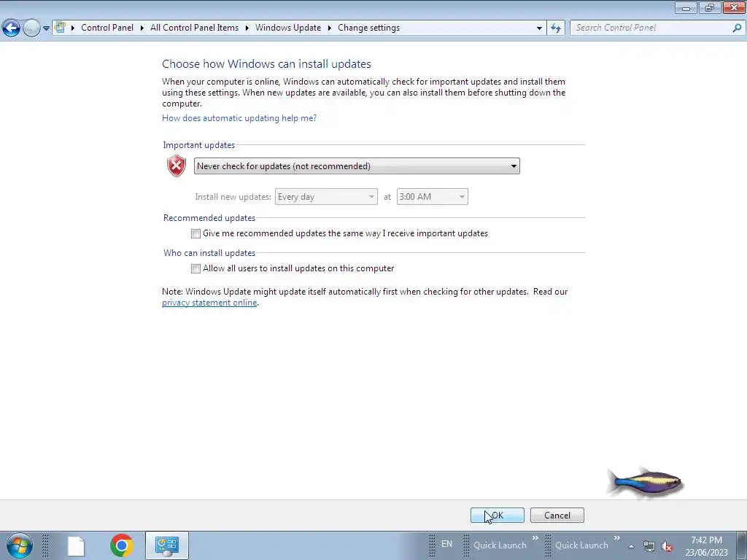Click the Windows Start orb

(x=20, y=545)
